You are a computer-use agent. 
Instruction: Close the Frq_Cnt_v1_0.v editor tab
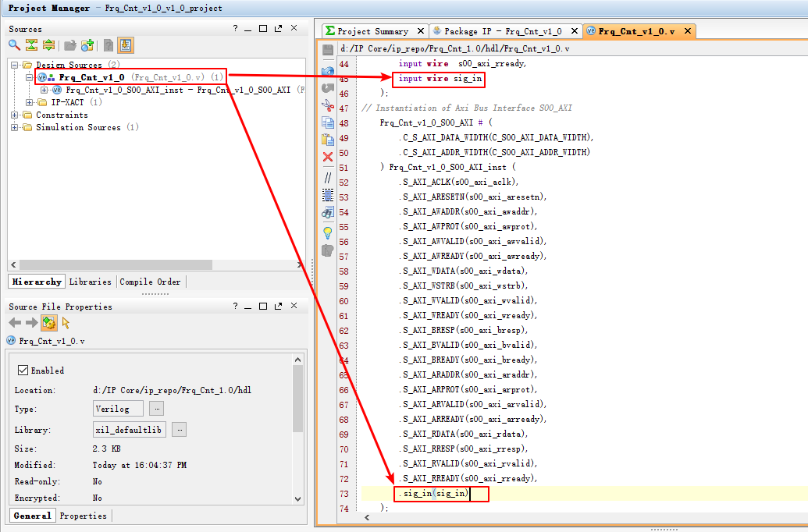point(688,31)
